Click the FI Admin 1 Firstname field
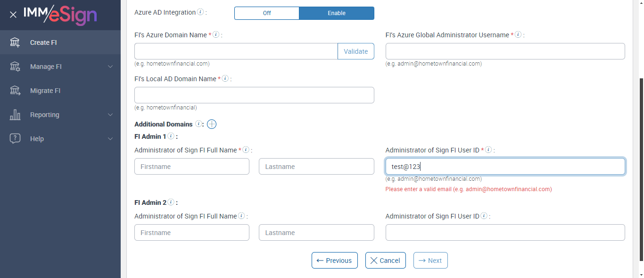 tap(192, 167)
